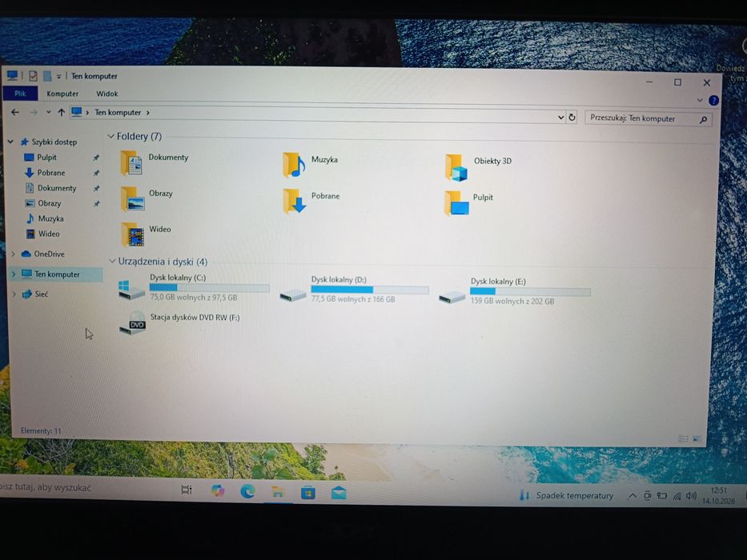Unpin Obrazy from Szybki dostęp
The image size is (747, 560).
96,204
